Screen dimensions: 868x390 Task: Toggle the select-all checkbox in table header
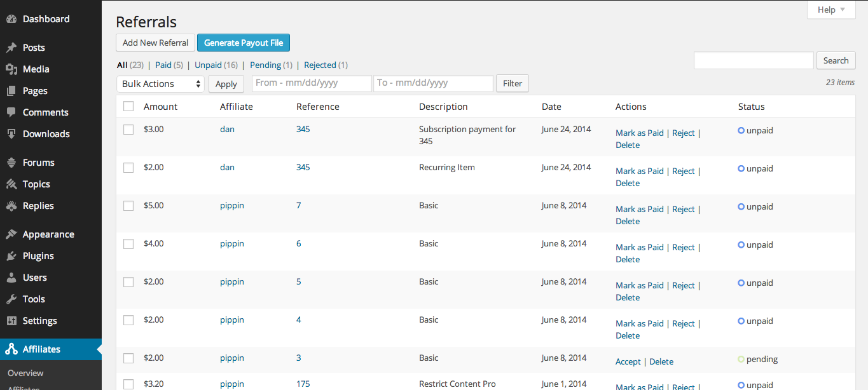pos(128,106)
